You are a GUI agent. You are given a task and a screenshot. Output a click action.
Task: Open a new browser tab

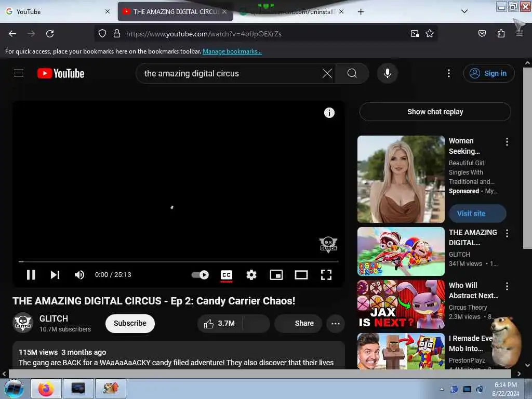click(x=361, y=12)
